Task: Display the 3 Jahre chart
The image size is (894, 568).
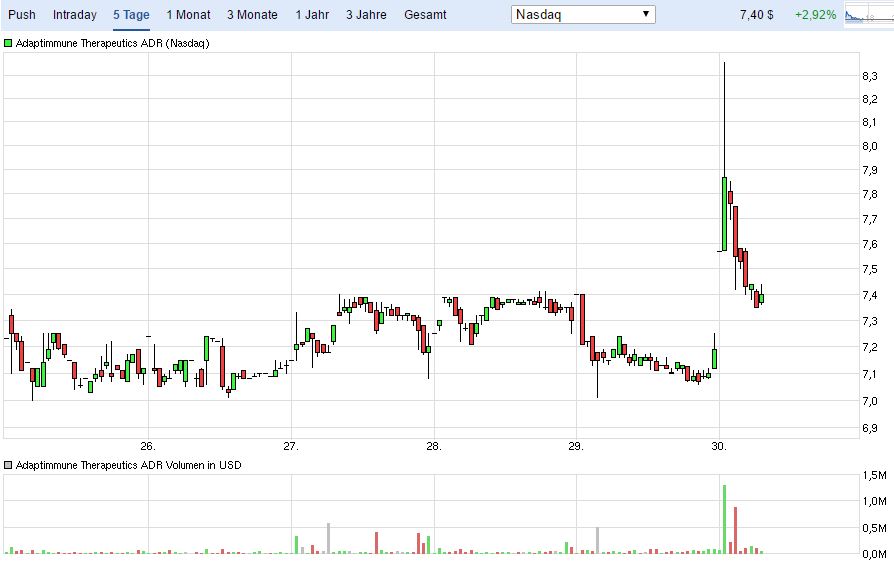Action: click(x=365, y=15)
